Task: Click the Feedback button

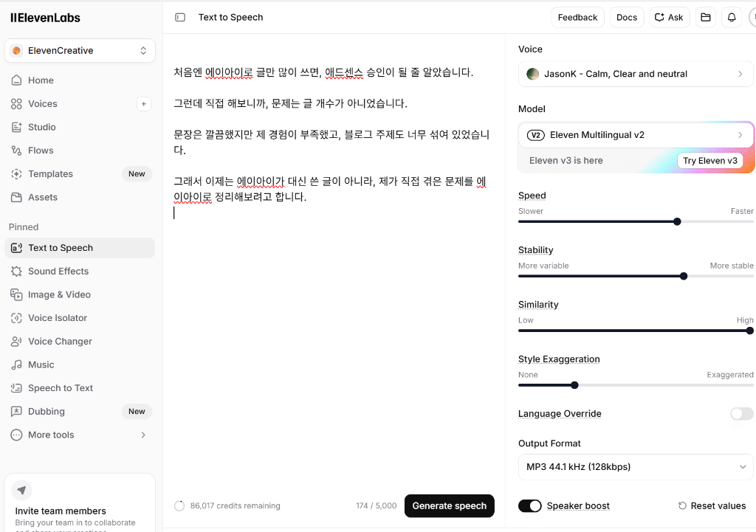Action: 577,18
